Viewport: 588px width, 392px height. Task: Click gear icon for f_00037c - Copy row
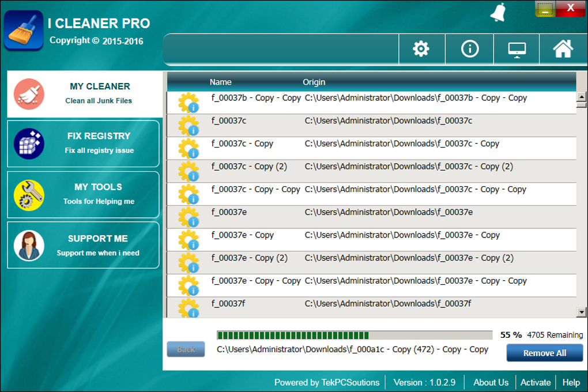point(189,148)
